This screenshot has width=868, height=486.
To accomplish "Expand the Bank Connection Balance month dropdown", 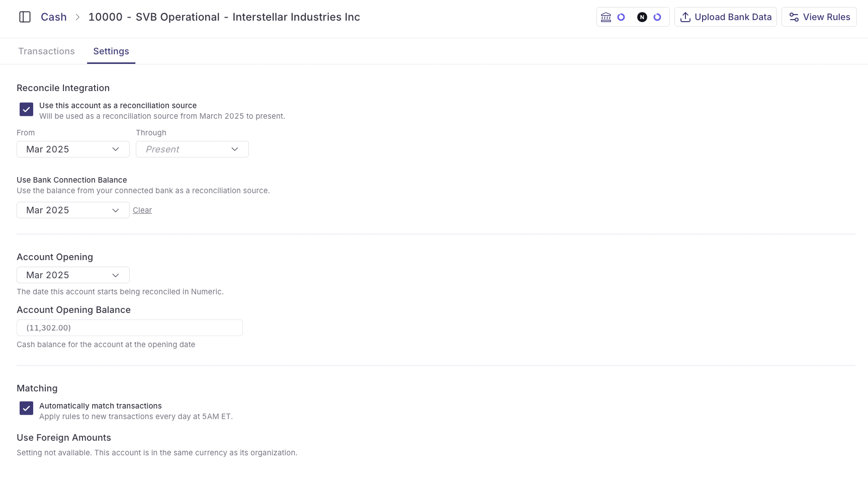I will coord(73,210).
